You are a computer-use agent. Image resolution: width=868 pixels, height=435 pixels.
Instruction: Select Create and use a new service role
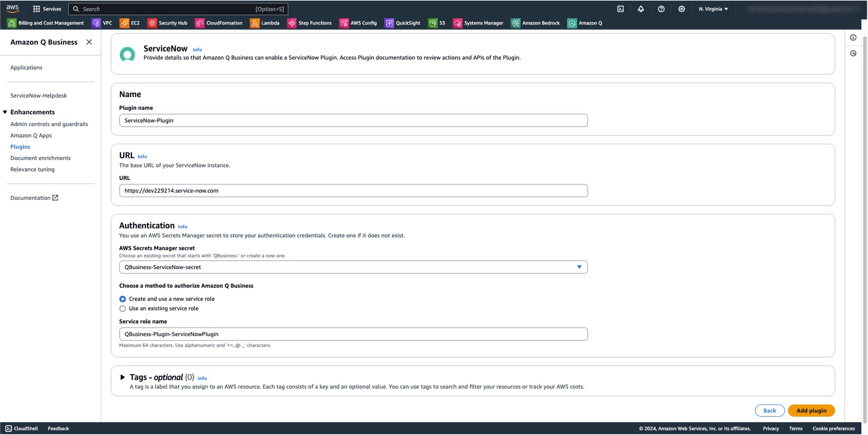point(123,299)
